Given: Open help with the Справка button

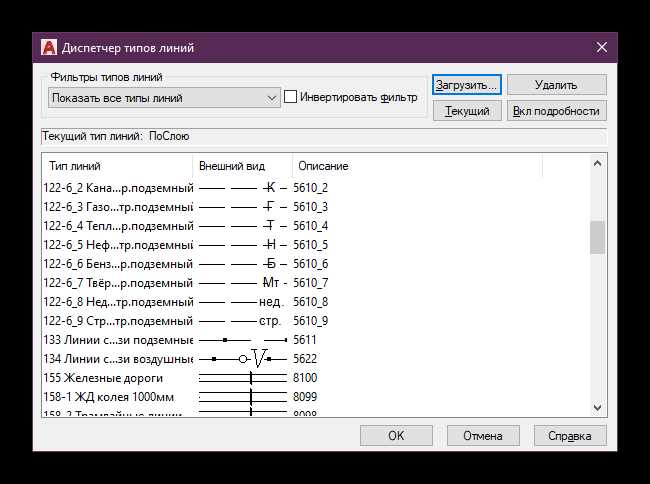Looking at the screenshot, I should click(569, 436).
